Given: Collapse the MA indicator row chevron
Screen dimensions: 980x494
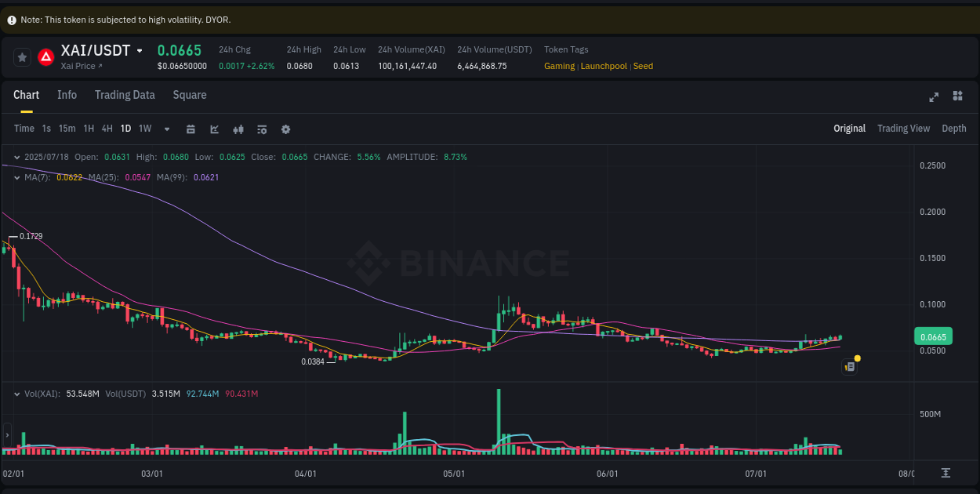Looking at the screenshot, I should pyautogui.click(x=16, y=177).
